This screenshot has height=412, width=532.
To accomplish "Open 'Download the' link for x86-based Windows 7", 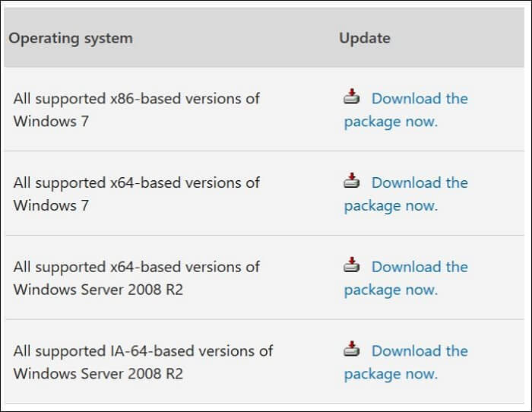I will [420, 99].
